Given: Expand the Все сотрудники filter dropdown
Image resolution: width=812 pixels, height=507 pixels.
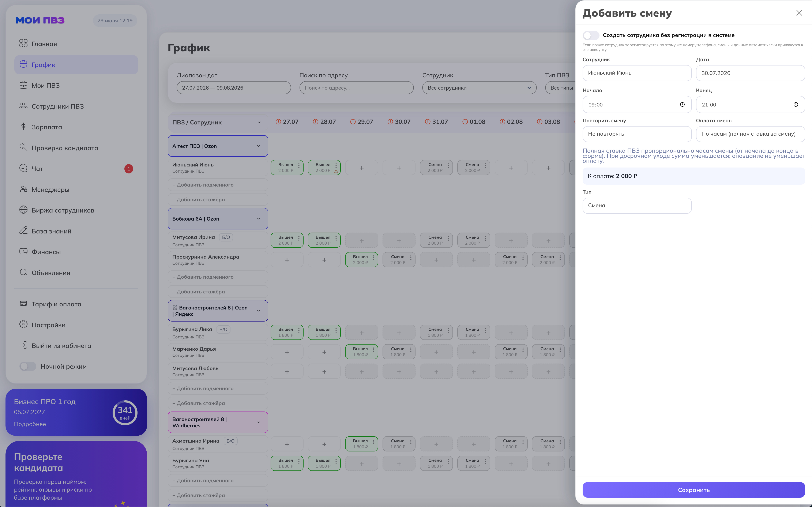Looking at the screenshot, I should pos(479,88).
